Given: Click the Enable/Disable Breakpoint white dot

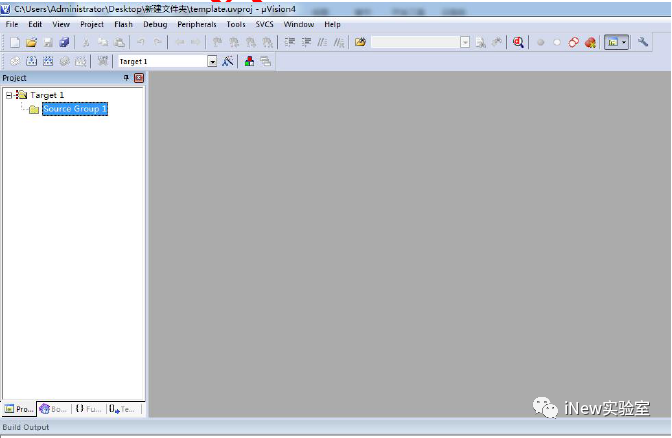Looking at the screenshot, I should point(557,42).
